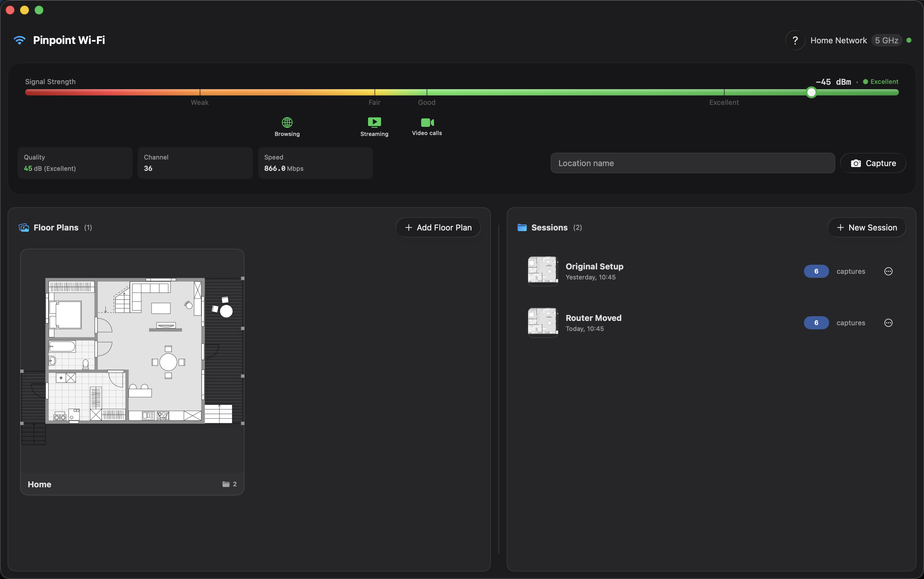Click the Pinpoint Wi-Fi logo icon
Screen dimensions: 924x579
19,40
